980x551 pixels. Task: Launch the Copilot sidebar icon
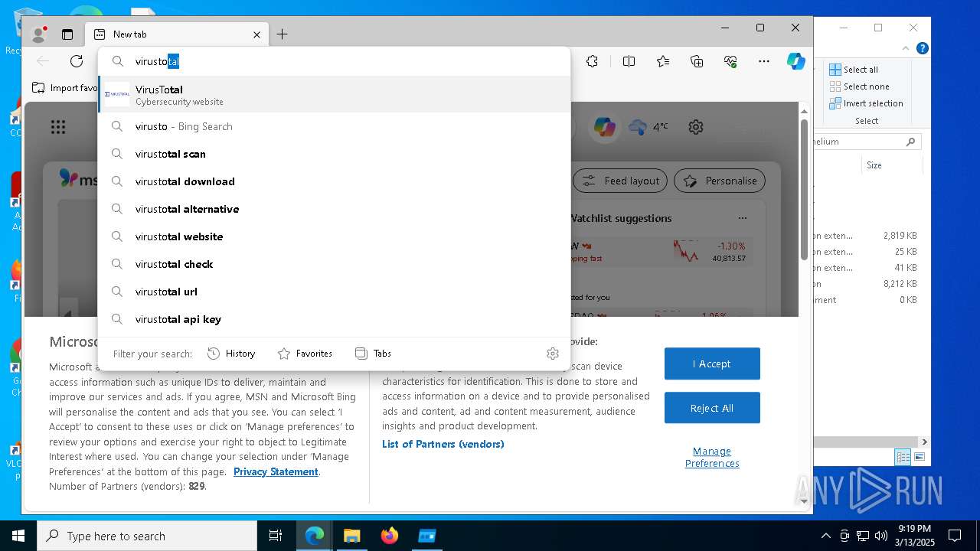tap(796, 61)
